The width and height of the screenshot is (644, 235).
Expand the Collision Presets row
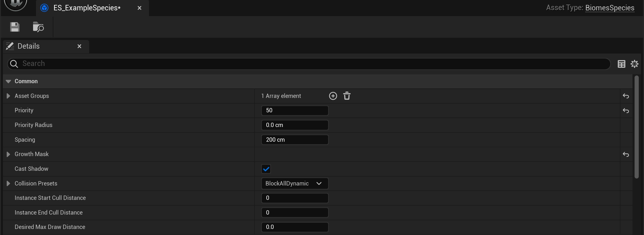pos(8,183)
